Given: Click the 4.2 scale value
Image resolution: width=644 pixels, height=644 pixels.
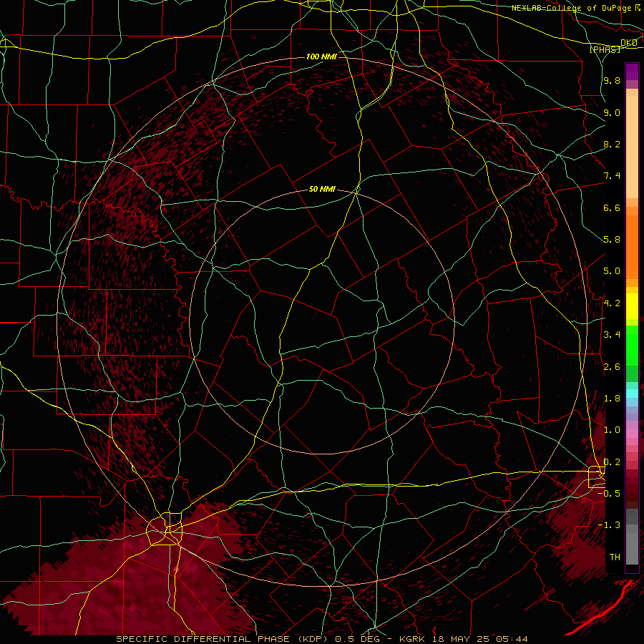Looking at the screenshot, I should tap(612, 303).
